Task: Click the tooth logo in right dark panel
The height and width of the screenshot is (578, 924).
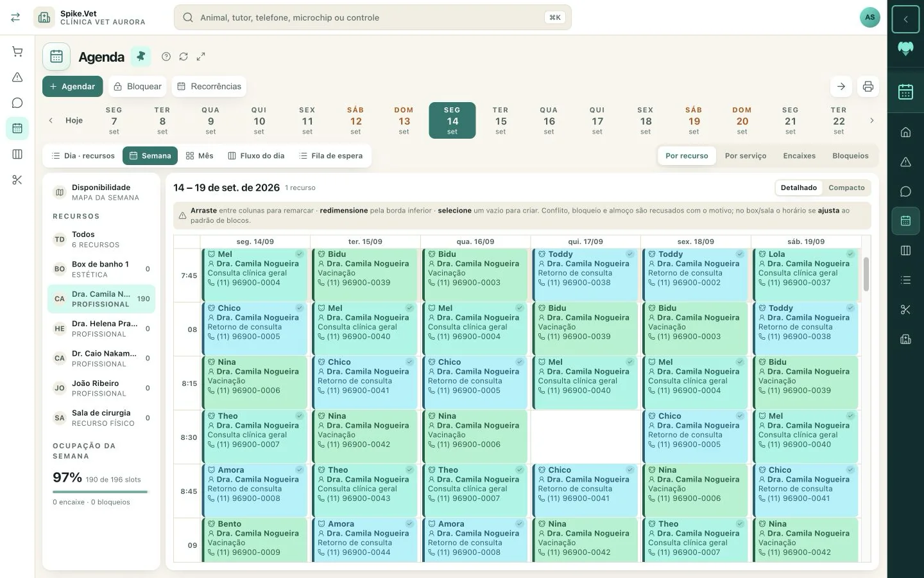Action: 905,49
